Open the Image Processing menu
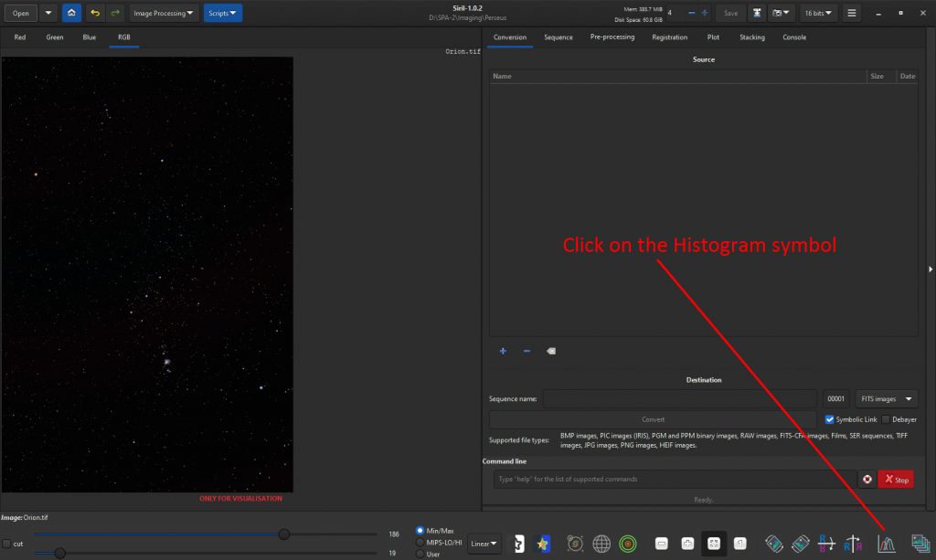Image resolution: width=936 pixels, height=560 pixels. [163, 13]
